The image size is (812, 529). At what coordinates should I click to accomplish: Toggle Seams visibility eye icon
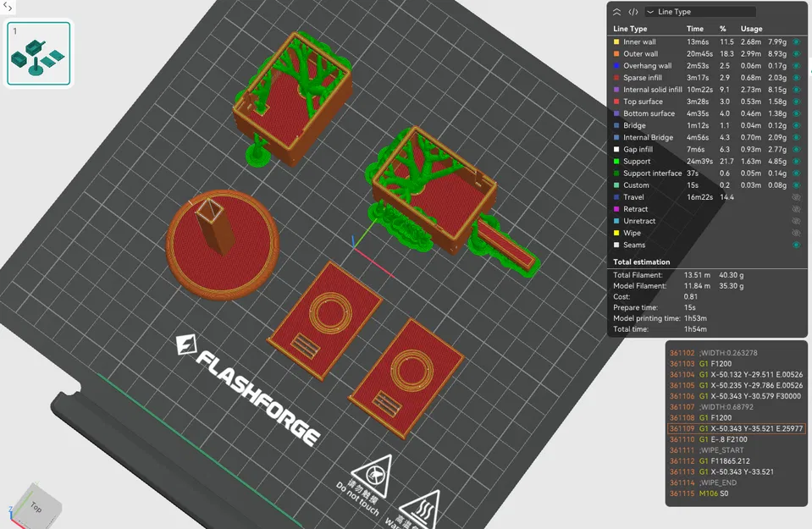797,245
